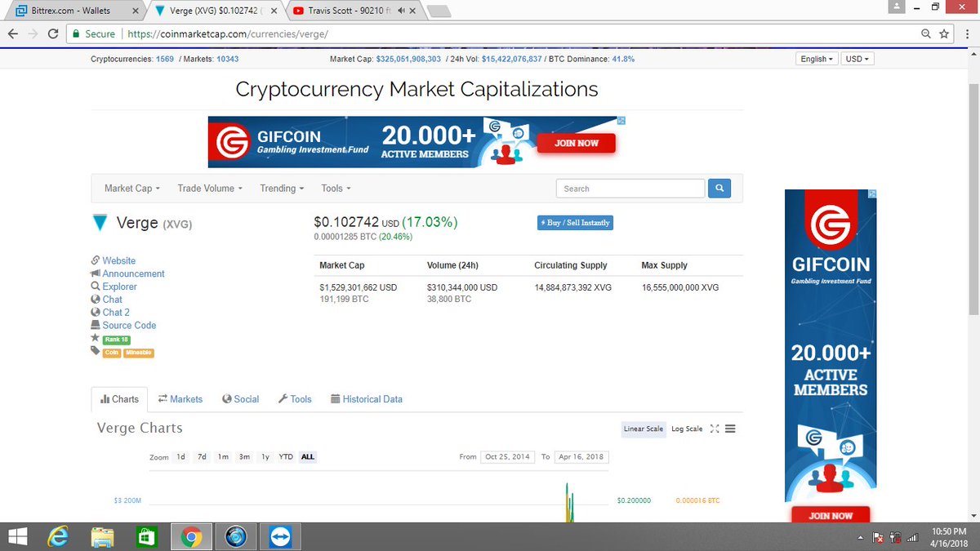Mute the Travis Scott tab audio icon
980x551 pixels.
pos(401,11)
